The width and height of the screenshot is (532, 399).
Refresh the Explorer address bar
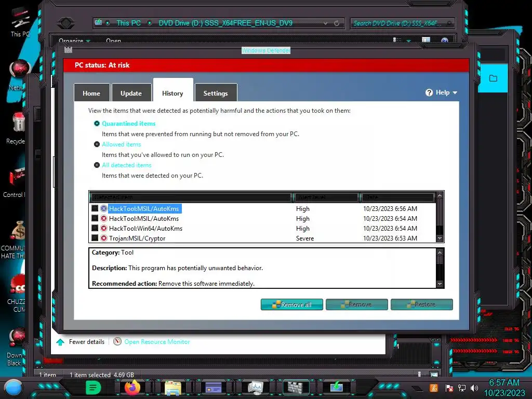[x=337, y=23]
